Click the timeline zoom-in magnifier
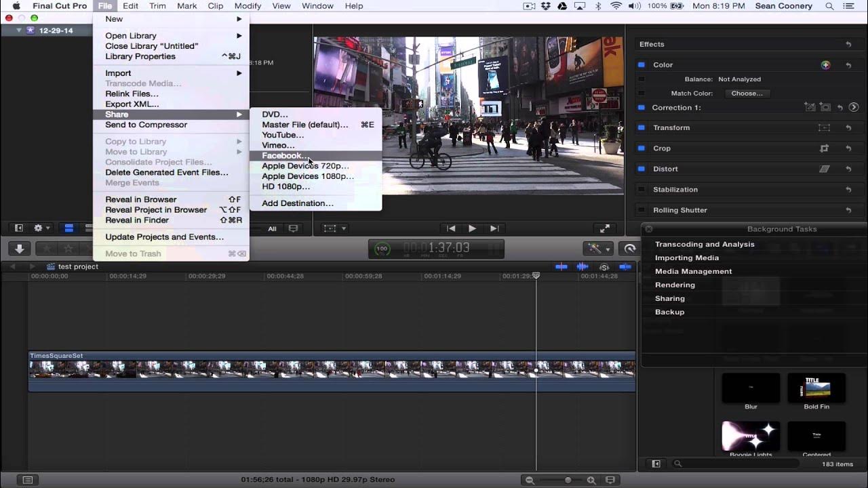 pos(591,481)
